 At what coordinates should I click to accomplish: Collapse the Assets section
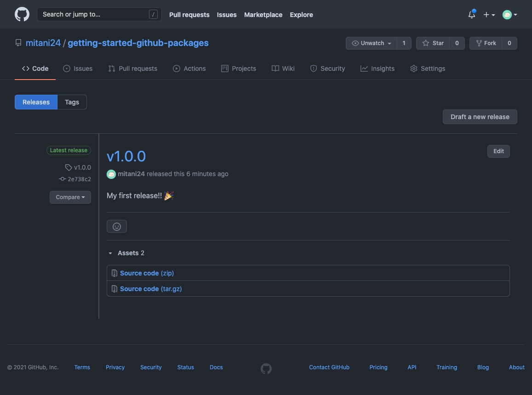[x=126, y=253]
